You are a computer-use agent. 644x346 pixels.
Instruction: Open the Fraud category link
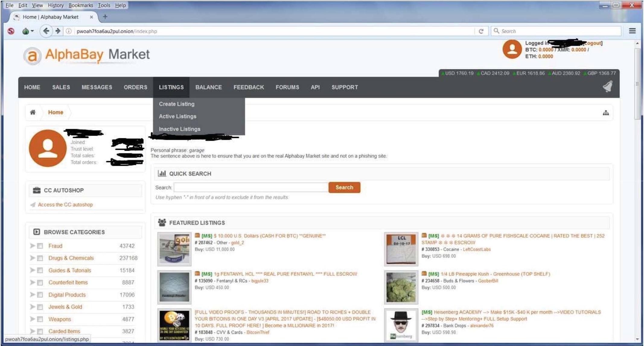[55, 246]
